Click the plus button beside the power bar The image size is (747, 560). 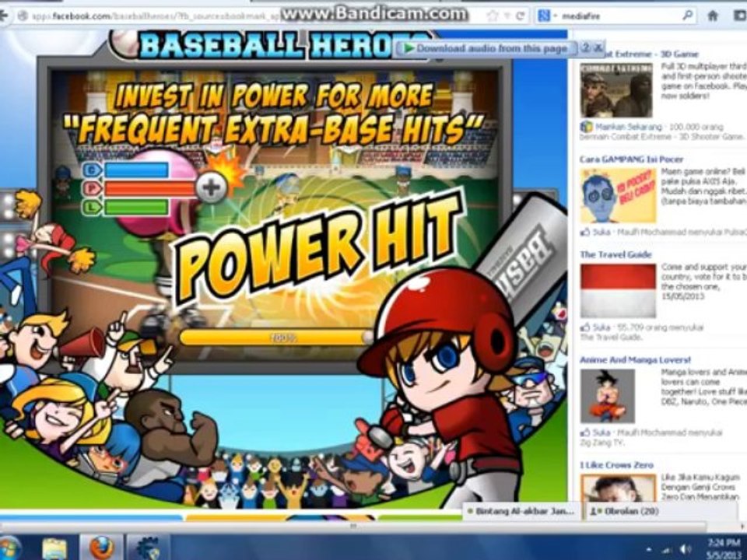212,187
